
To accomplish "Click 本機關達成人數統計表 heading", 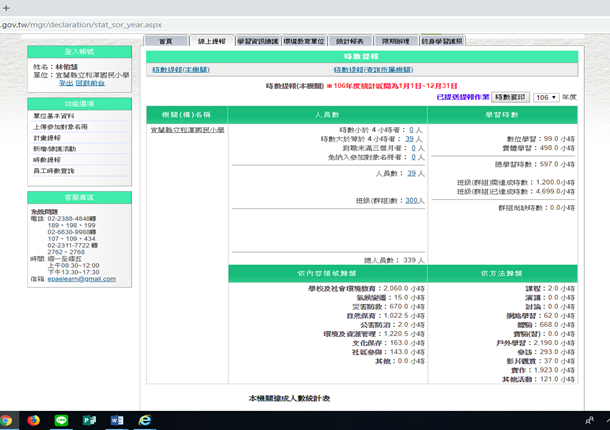I will [289, 398].
